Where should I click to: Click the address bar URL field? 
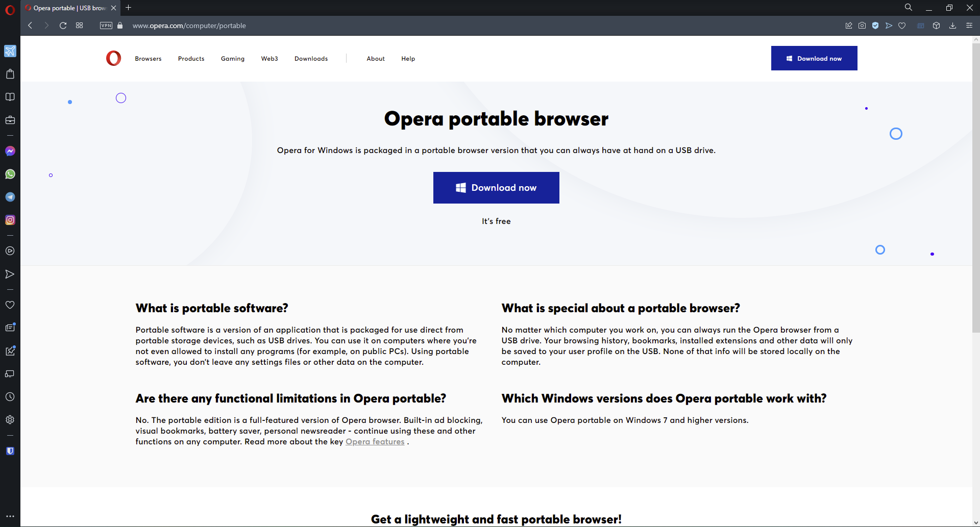coord(189,26)
